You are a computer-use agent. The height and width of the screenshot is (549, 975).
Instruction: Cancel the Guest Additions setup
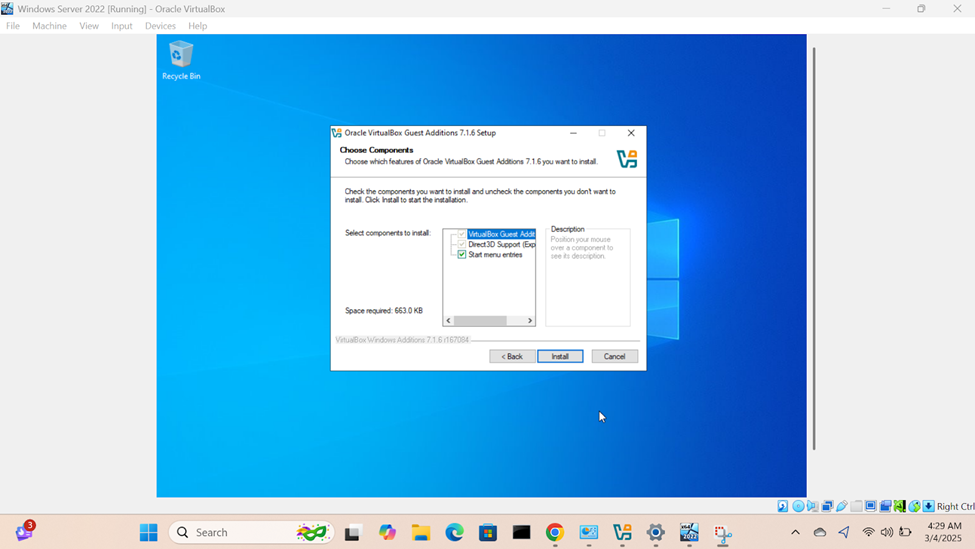coord(614,356)
